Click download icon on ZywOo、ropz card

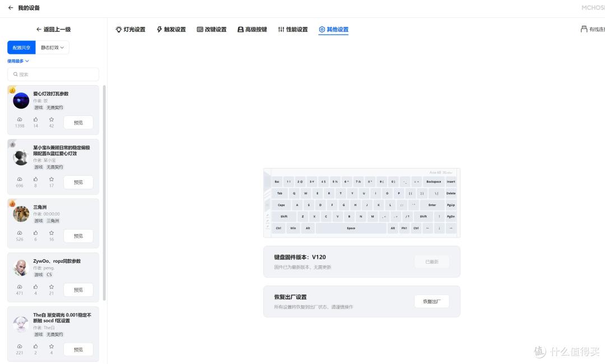click(x=20, y=287)
